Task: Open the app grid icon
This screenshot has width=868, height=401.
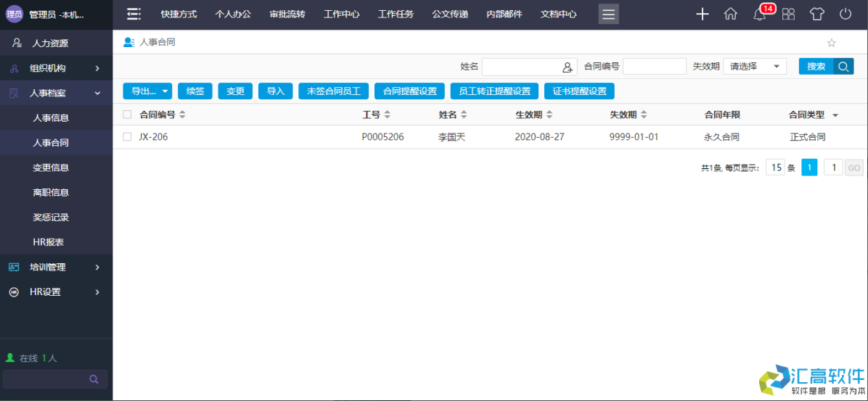Action: pyautogui.click(x=788, y=15)
